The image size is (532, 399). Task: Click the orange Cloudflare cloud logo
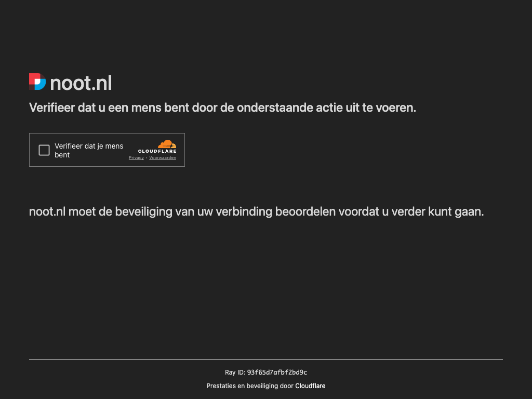[167, 144]
